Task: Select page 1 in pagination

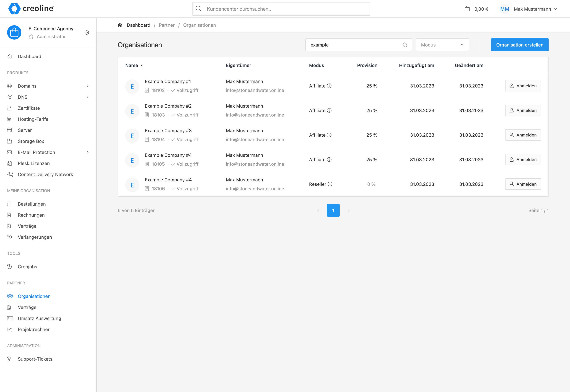Action: coord(333,210)
